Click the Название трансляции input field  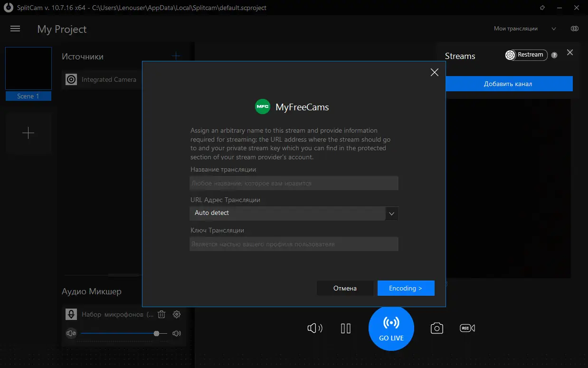(294, 183)
